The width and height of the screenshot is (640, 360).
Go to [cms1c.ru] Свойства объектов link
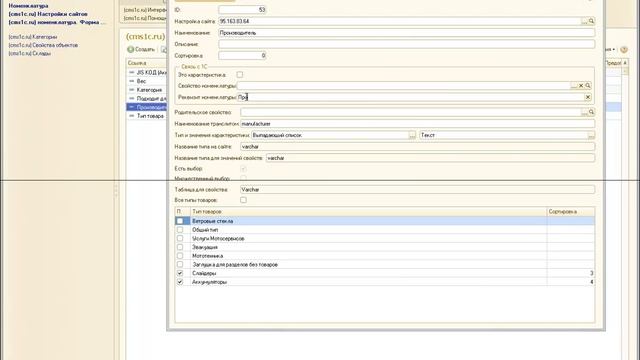43,45
